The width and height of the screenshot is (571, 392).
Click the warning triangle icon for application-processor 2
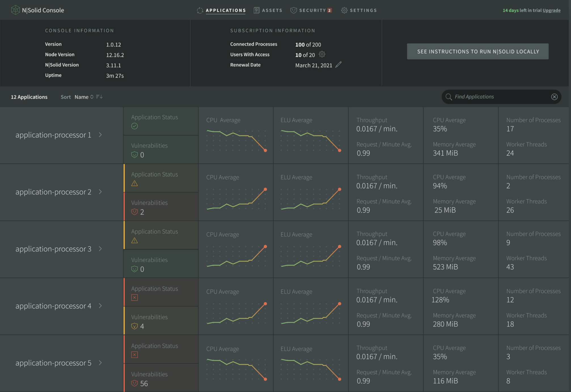pyautogui.click(x=134, y=183)
